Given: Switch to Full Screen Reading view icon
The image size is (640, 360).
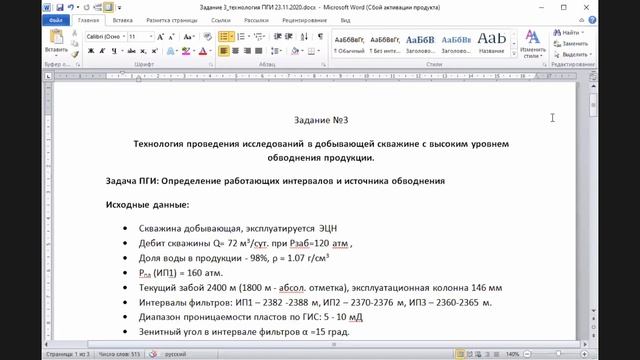Looking at the screenshot, I should coord(469,354).
